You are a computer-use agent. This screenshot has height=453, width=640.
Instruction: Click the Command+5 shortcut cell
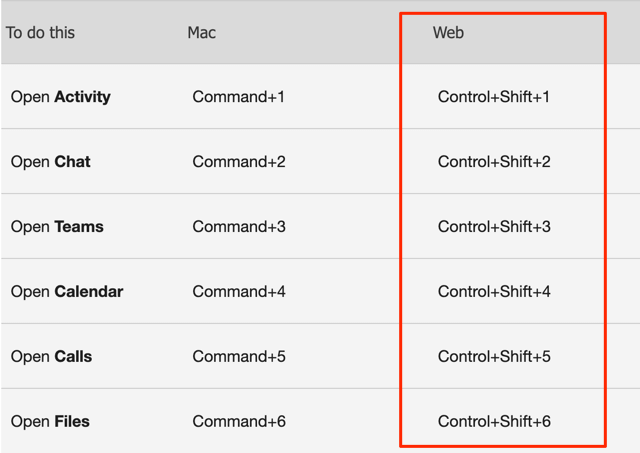[239, 357]
